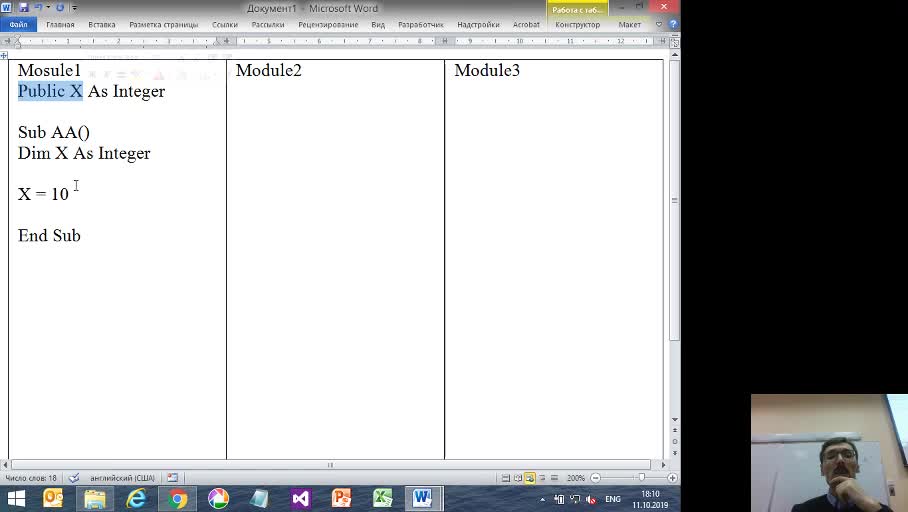Show hidden tray icons arrow

point(543,499)
